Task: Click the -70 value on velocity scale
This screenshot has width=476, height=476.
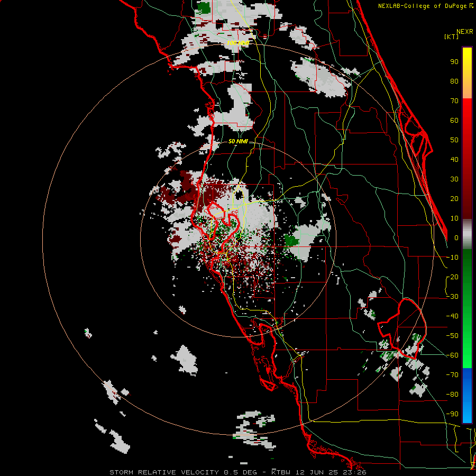Action: pos(452,375)
